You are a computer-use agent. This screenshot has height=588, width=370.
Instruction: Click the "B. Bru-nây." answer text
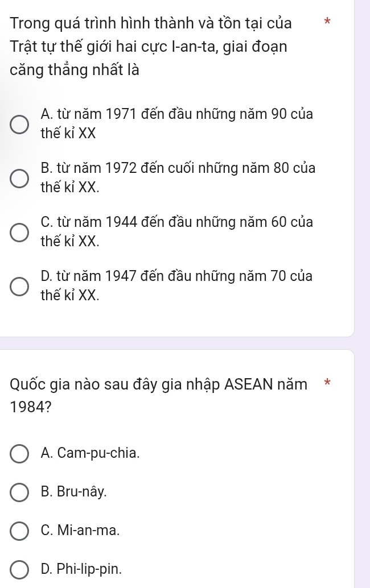pos(74,492)
